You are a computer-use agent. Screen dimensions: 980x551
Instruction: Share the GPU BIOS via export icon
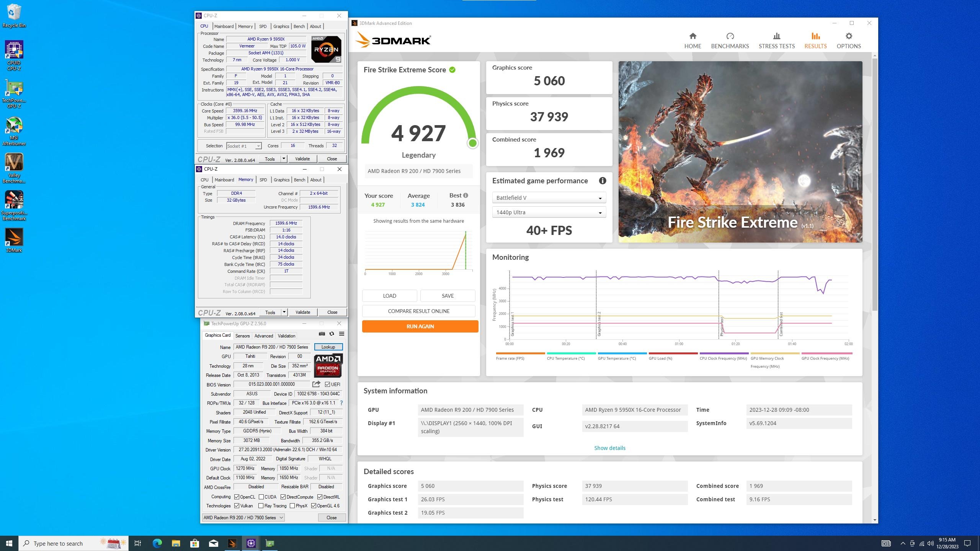click(316, 384)
